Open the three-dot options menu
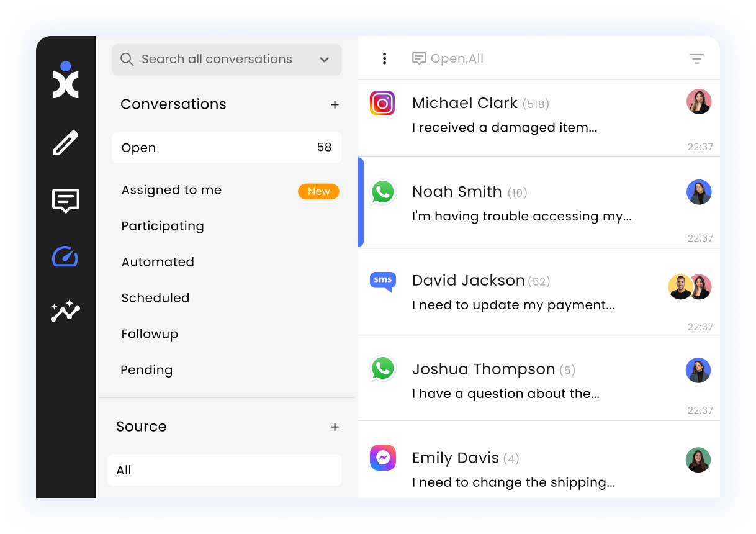Screen dimensions: 756x534 [x=384, y=58]
